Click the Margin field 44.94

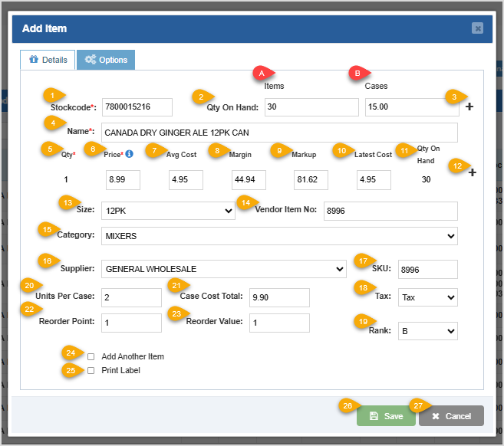[x=249, y=180]
